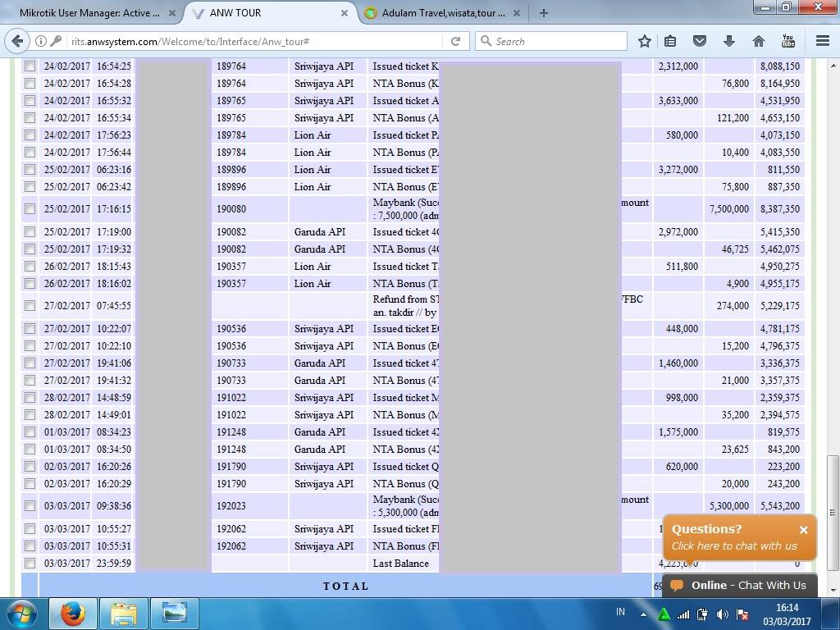Open the Pocket icon in toolbar
Viewport: 840px width, 630px height.
point(700,41)
